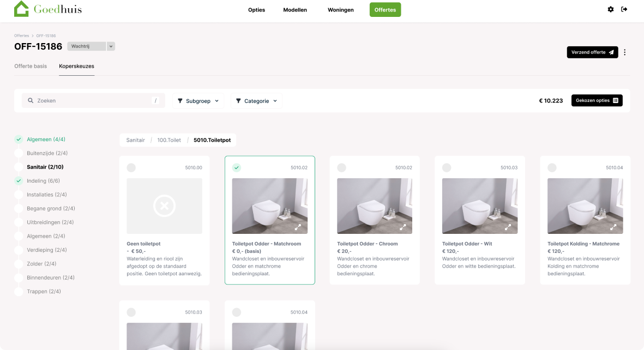Screen dimensions: 644x350
Task: Select the Toiletpot Odder - Wit option circle
Action: [447, 167]
